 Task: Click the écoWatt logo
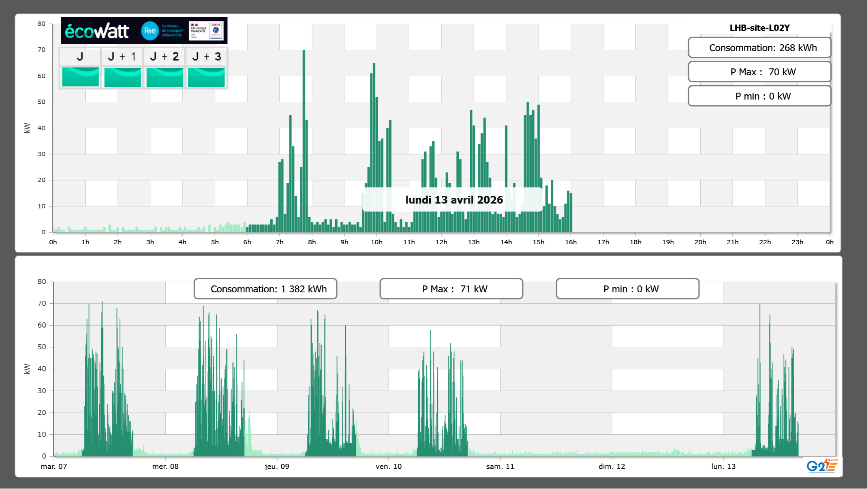(x=97, y=31)
